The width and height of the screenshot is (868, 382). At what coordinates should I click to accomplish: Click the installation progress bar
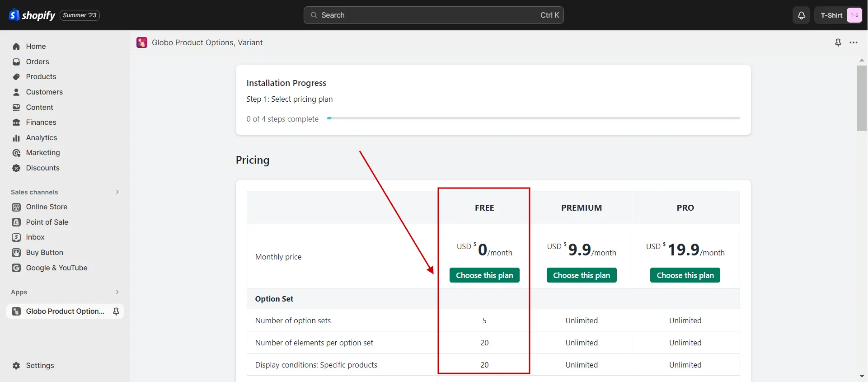(533, 118)
